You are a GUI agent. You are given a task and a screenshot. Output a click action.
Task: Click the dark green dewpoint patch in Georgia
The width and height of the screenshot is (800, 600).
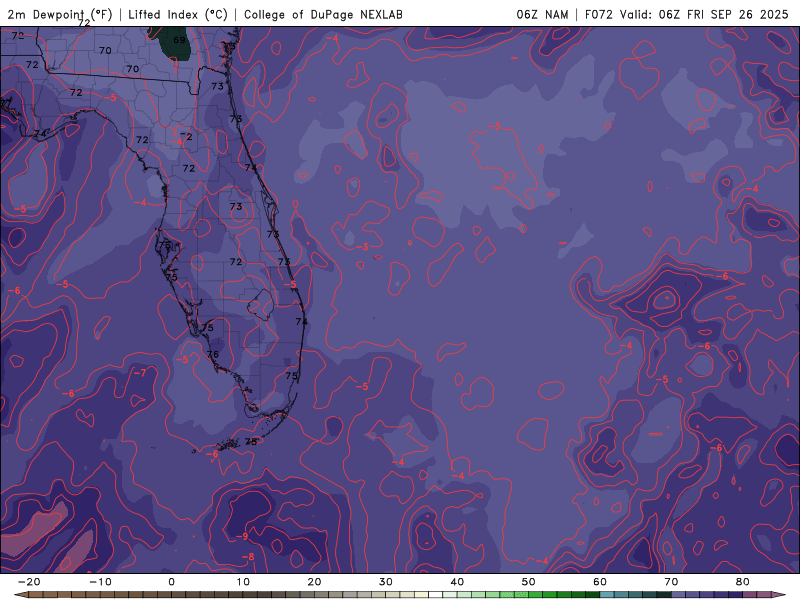[x=172, y=43]
